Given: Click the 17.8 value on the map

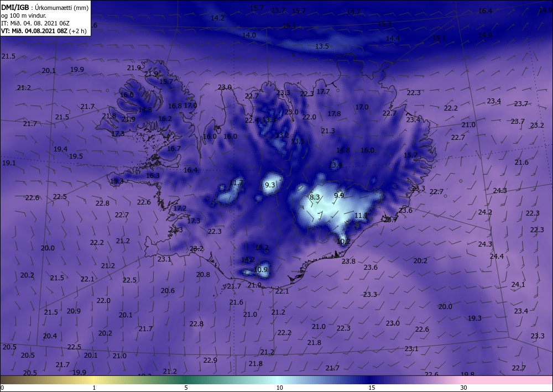Looking at the screenshot, I should [x=334, y=113].
